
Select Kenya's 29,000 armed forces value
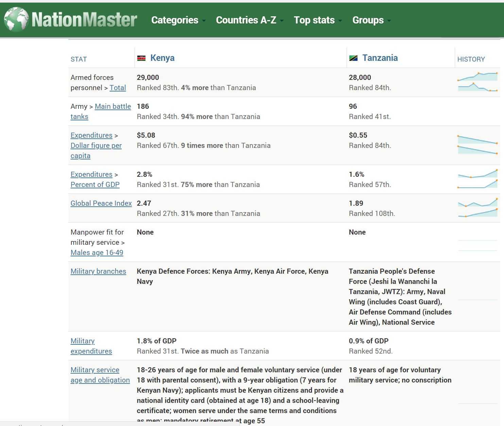(x=148, y=78)
